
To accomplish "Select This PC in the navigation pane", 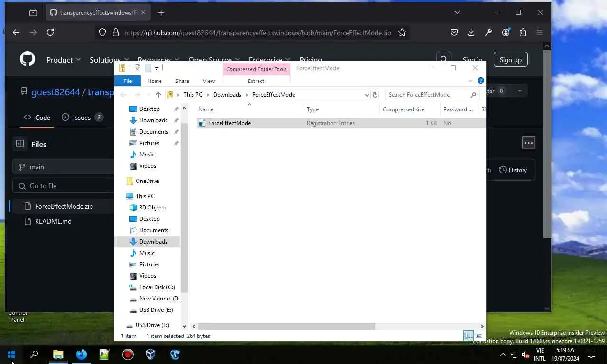I will [145, 196].
